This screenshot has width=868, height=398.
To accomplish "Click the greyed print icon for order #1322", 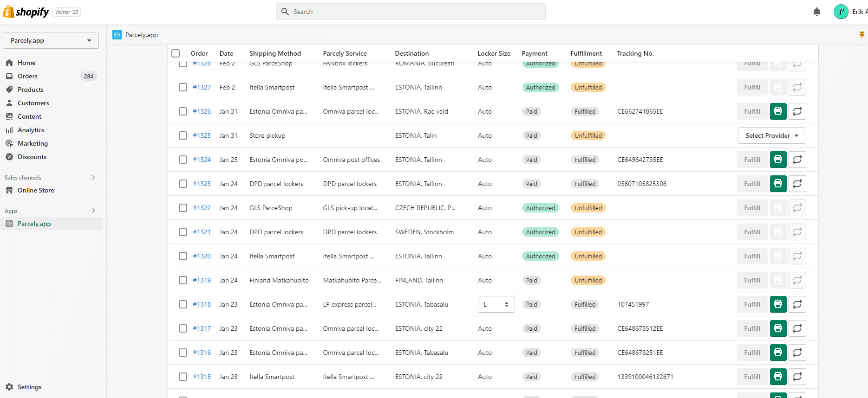I will pyautogui.click(x=778, y=208).
